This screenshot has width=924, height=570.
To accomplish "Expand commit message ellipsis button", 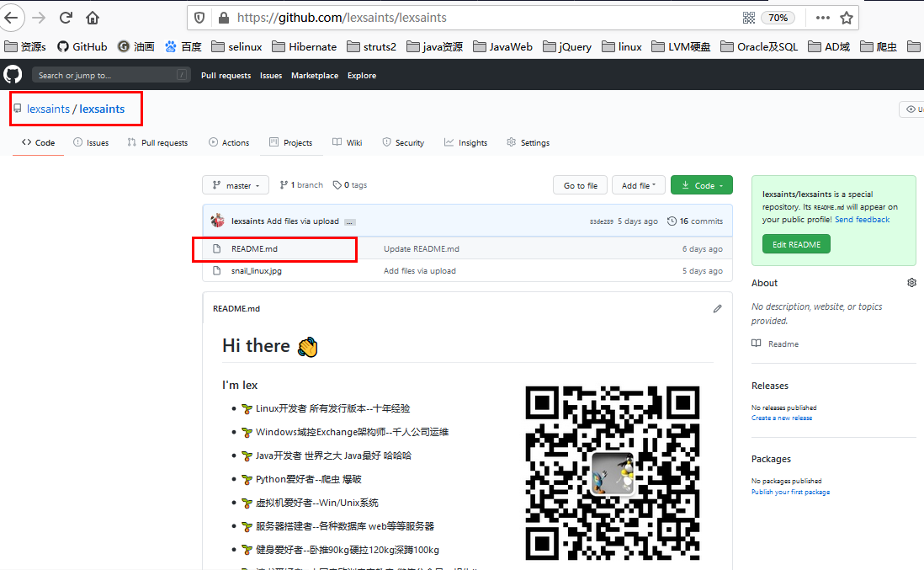I will click(350, 222).
